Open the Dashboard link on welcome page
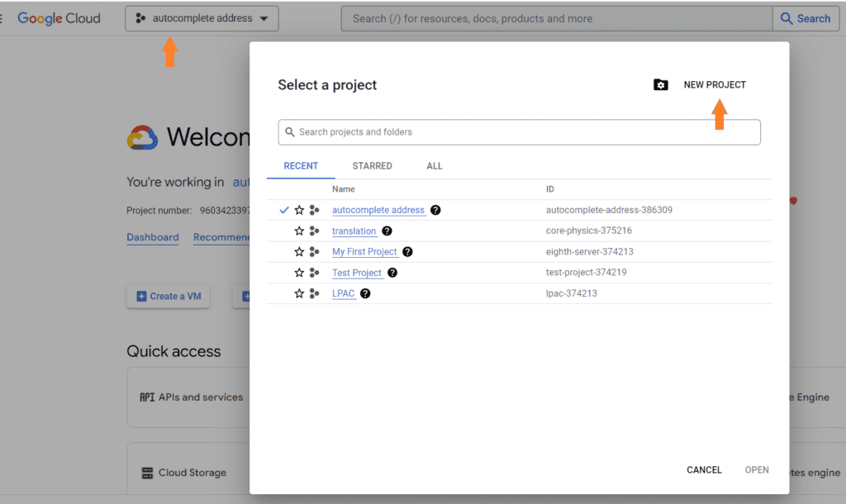The image size is (846, 504). click(153, 237)
